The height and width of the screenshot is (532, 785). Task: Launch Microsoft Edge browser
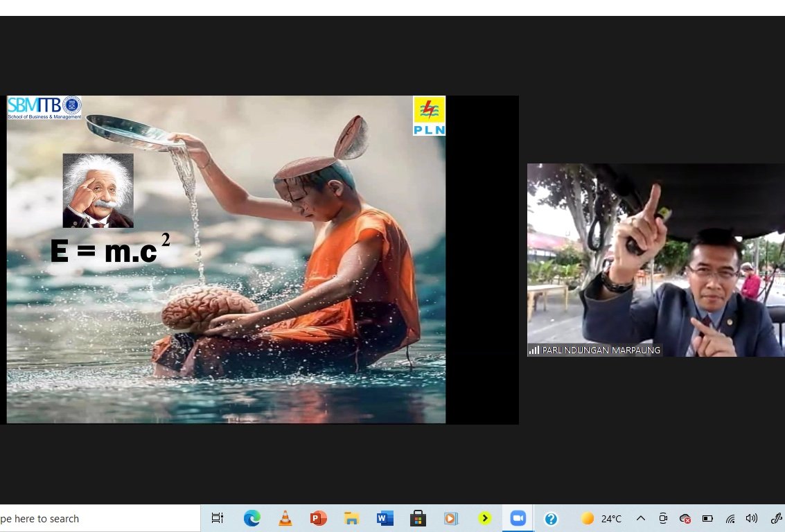tap(252, 518)
